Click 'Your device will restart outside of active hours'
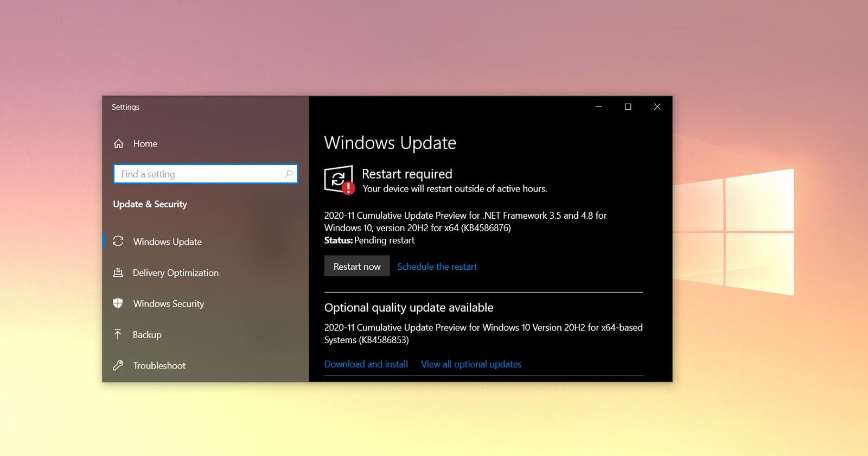 point(455,188)
